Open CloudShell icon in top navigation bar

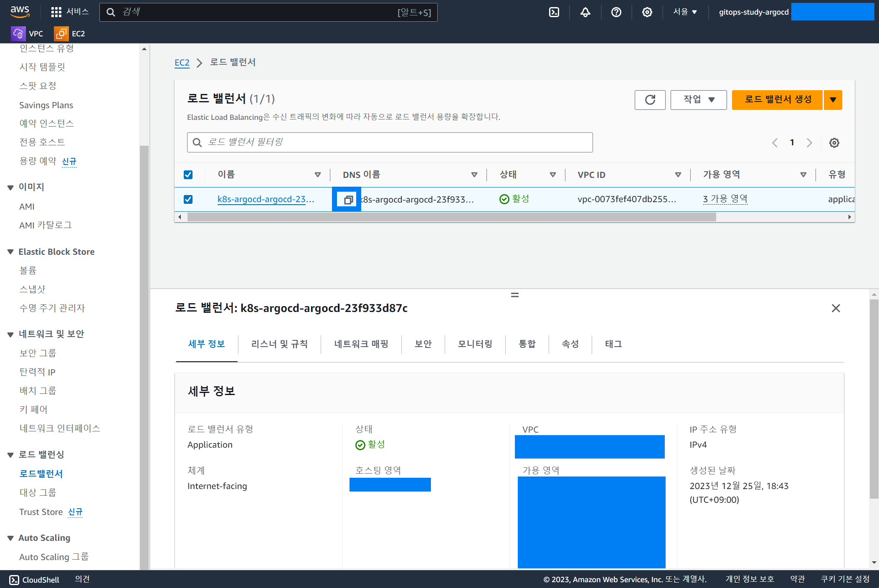click(554, 12)
